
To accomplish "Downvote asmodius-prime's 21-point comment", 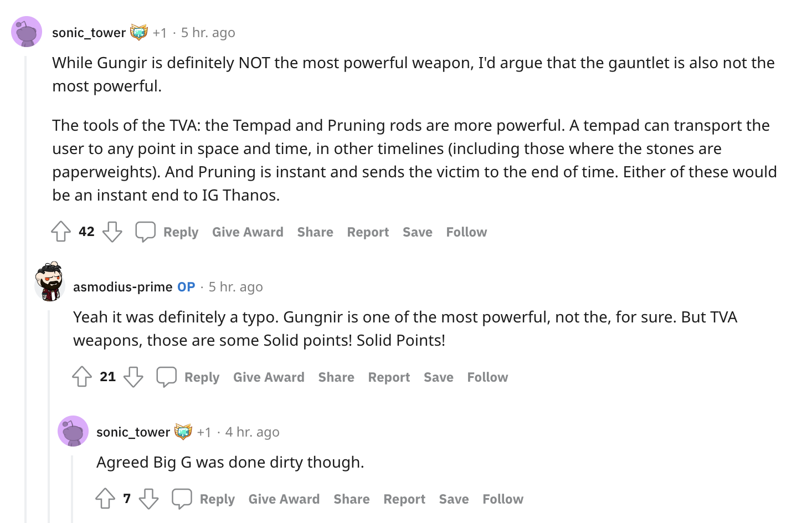I will click(133, 377).
